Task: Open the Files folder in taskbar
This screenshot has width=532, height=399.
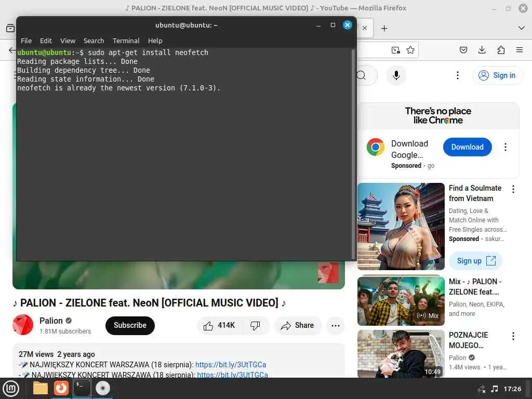Action: 41,388
